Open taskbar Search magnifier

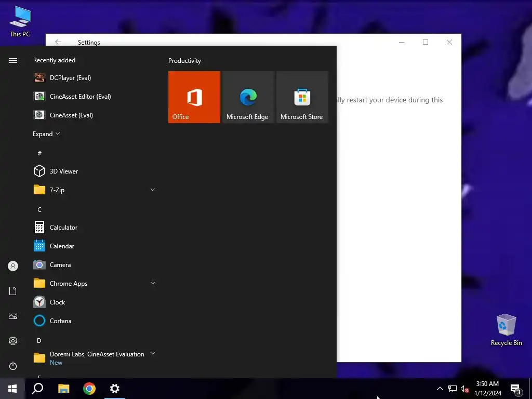(x=37, y=389)
